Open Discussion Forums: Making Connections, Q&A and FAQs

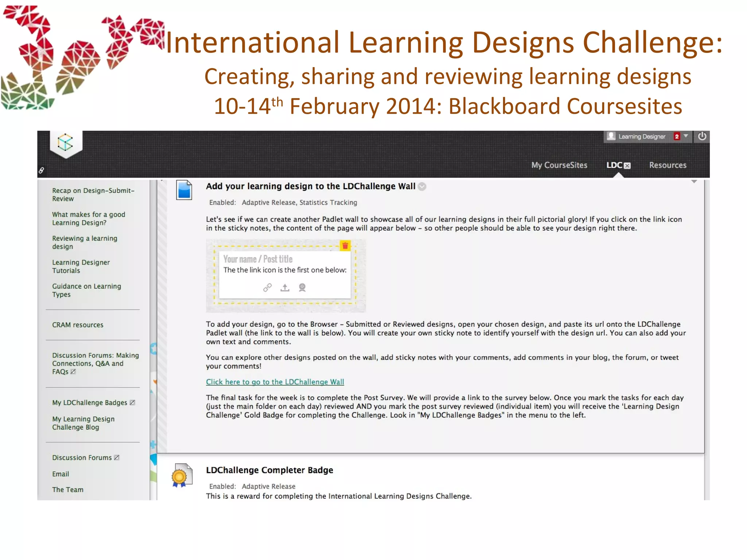point(95,363)
